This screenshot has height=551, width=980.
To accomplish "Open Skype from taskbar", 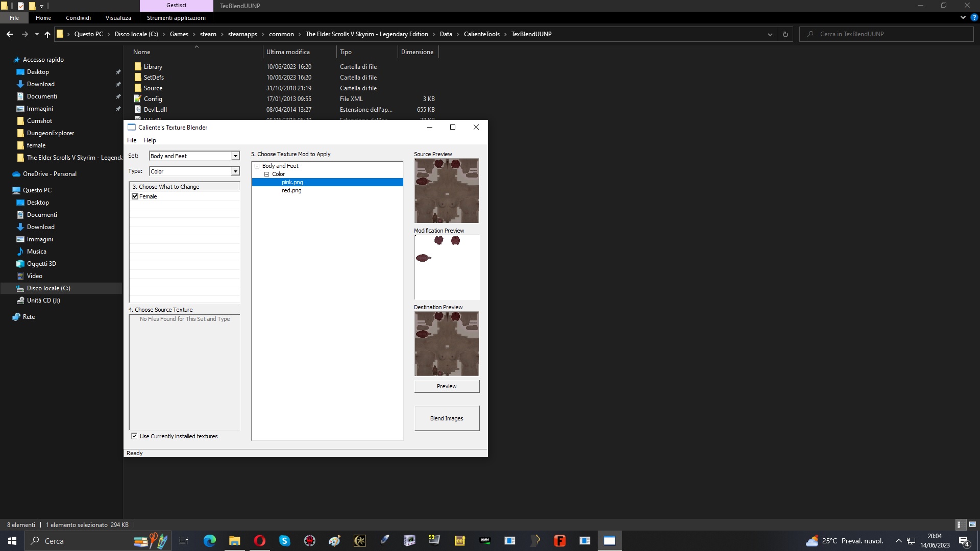I will point(285,541).
